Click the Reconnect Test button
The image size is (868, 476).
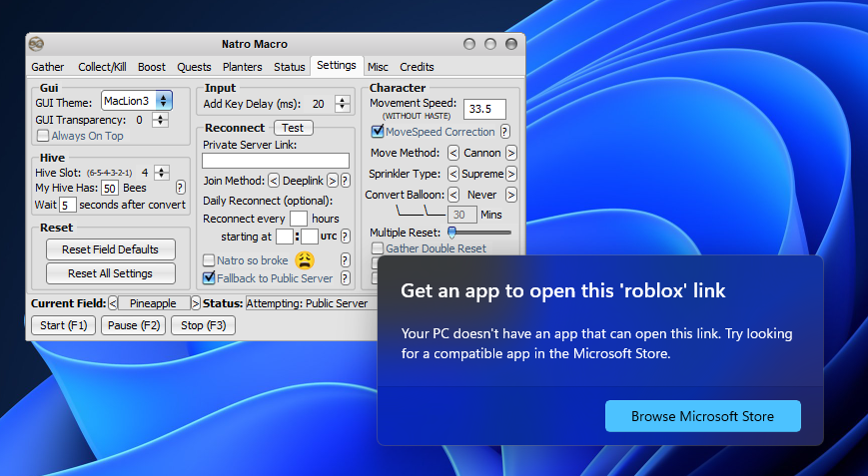click(x=293, y=128)
